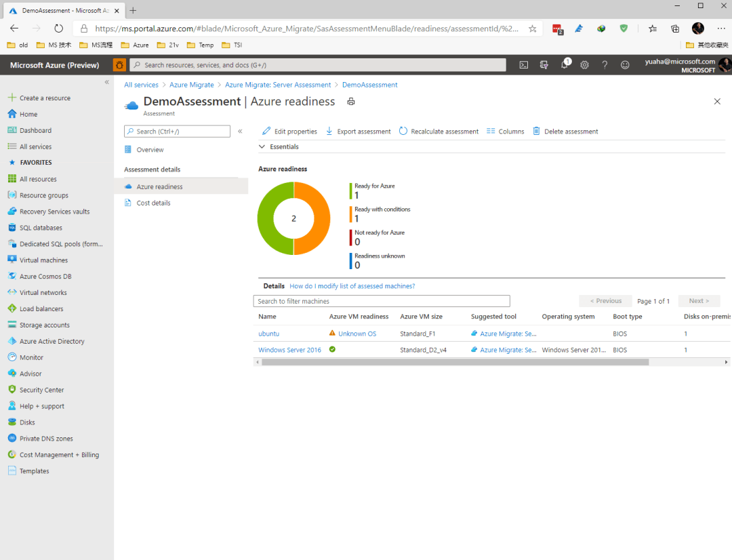Open Windows Server 2016 machine link
This screenshot has height=560, width=732.
click(x=289, y=350)
